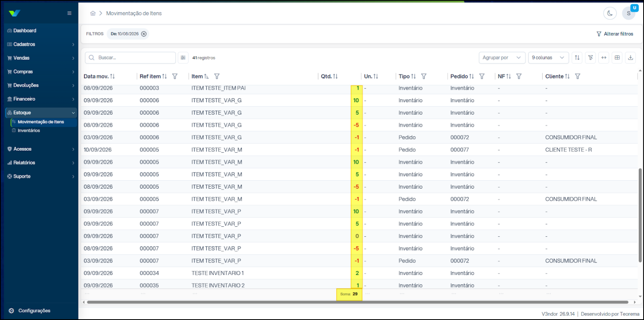Filter the Tipo column via funnel icon
This screenshot has height=320, width=644.
tap(424, 76)
